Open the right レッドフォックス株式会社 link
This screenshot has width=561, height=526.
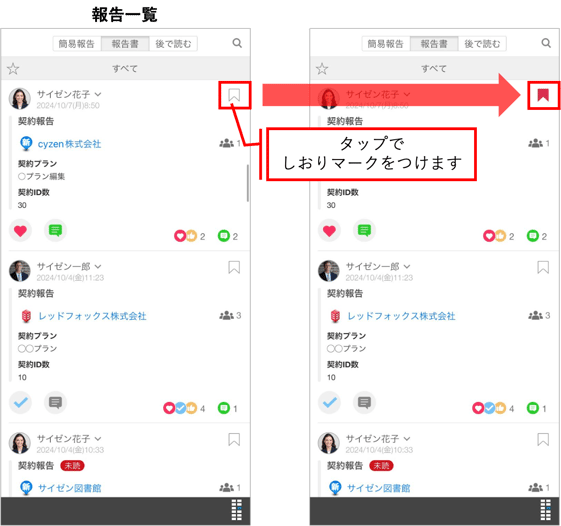click(401, 316)
